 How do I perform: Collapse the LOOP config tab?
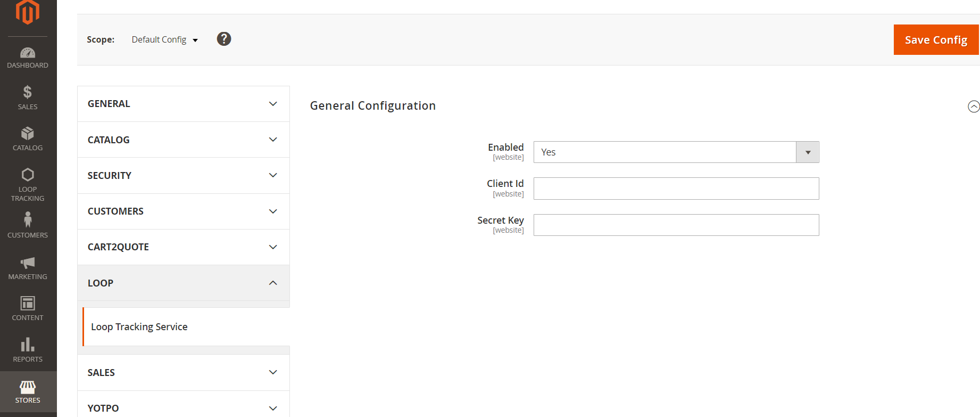184,283
